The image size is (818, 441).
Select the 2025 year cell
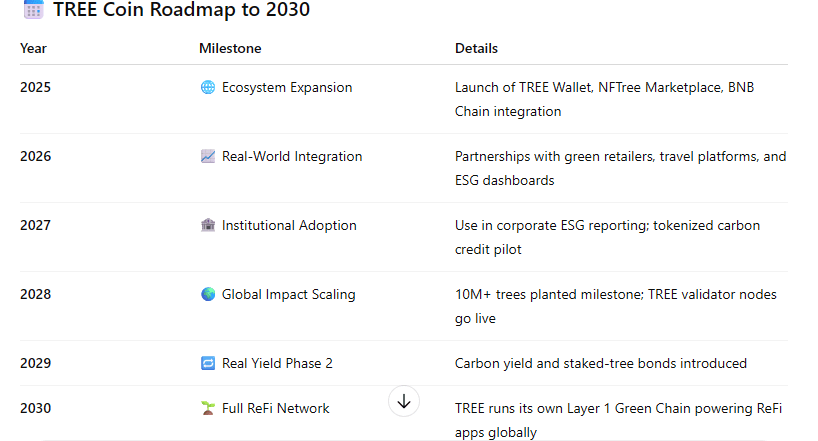[35, 88]
